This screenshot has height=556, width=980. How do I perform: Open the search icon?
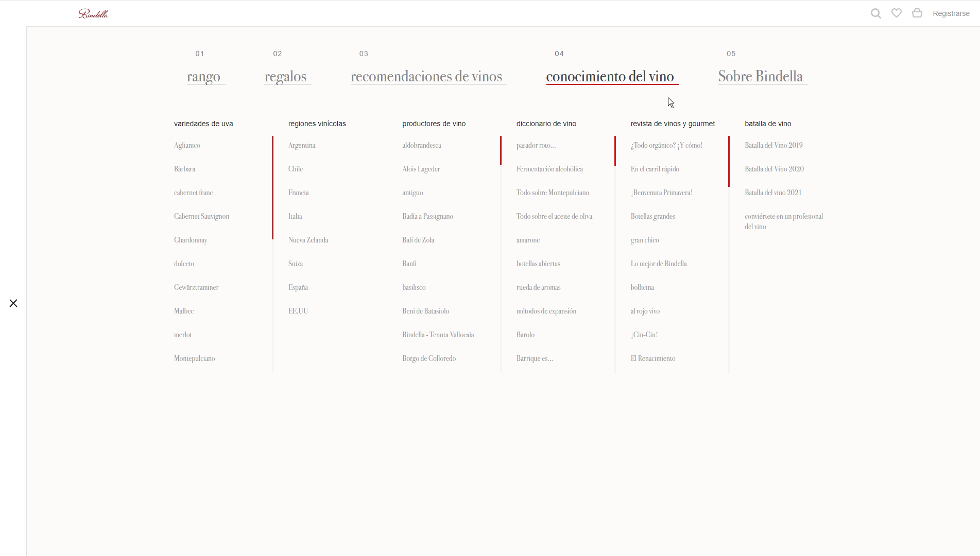point(875,13)
